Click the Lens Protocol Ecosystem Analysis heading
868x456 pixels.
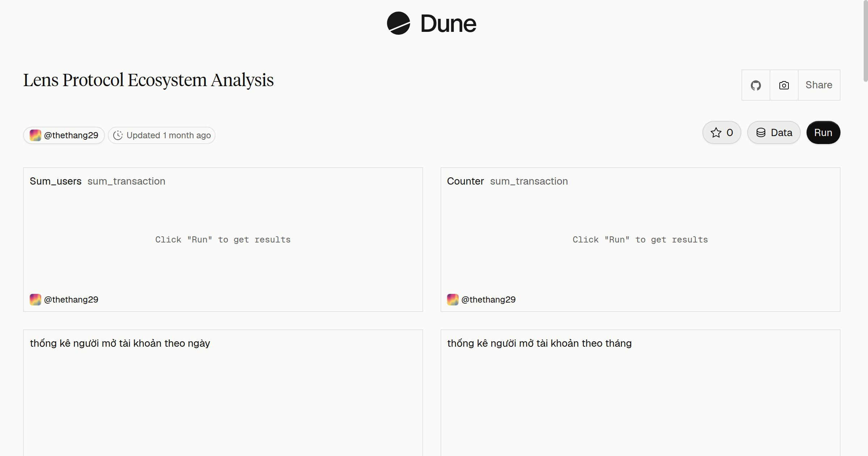(148, 80)
